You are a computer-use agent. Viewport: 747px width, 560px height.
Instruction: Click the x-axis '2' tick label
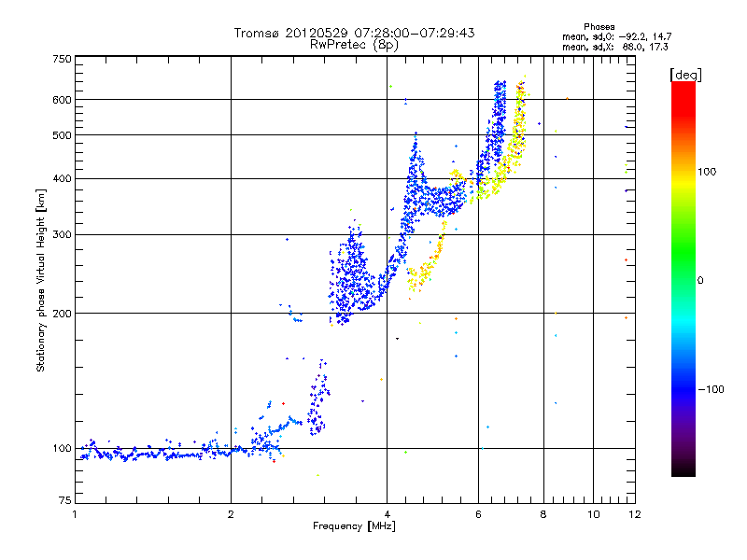pos(231,514)
